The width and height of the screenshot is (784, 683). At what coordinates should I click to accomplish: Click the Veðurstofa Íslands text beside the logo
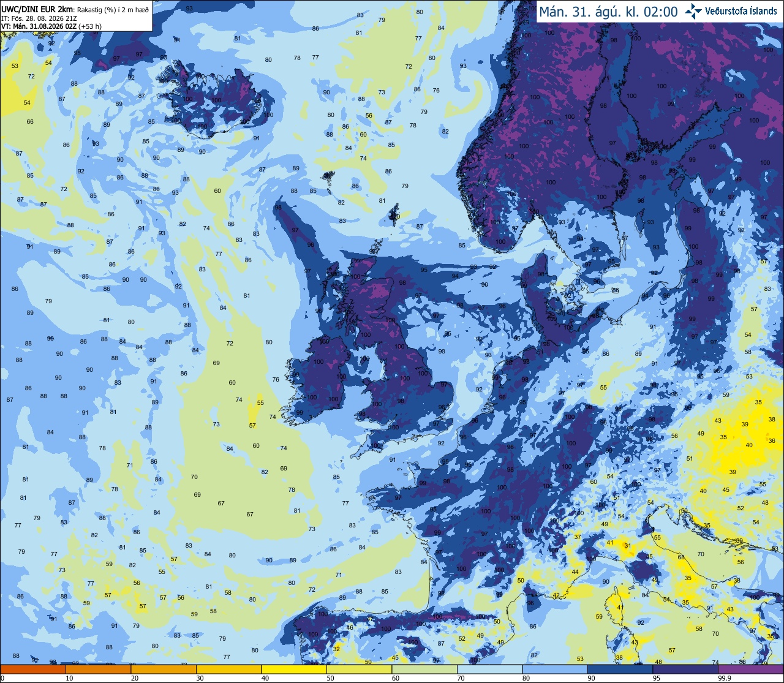pos(741,11)
